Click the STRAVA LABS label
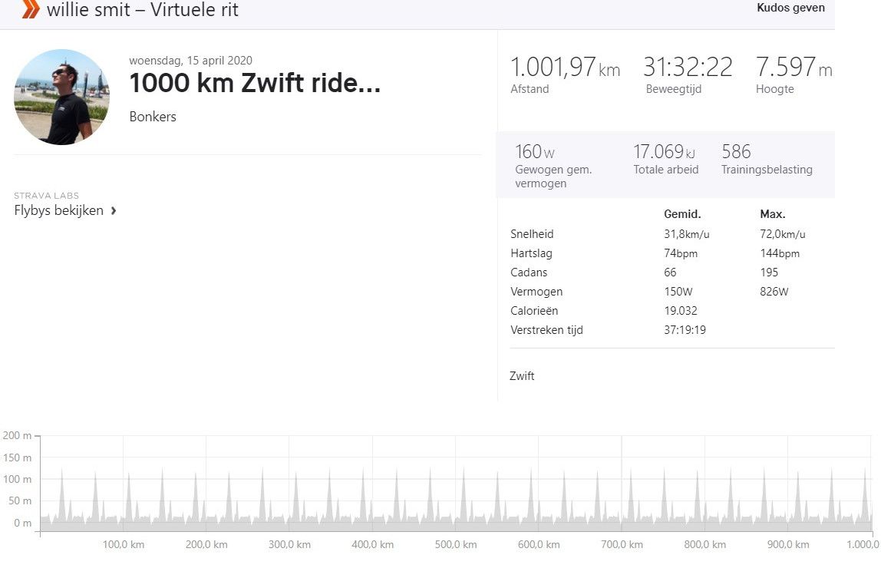The width and height of the screenshot is (881, 588). (x=47, y=196)
